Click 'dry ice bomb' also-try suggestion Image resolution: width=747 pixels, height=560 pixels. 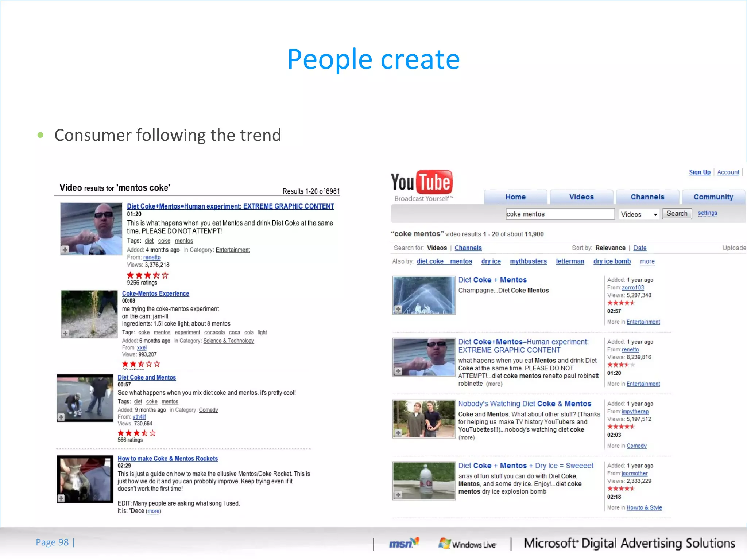point(612,261)
